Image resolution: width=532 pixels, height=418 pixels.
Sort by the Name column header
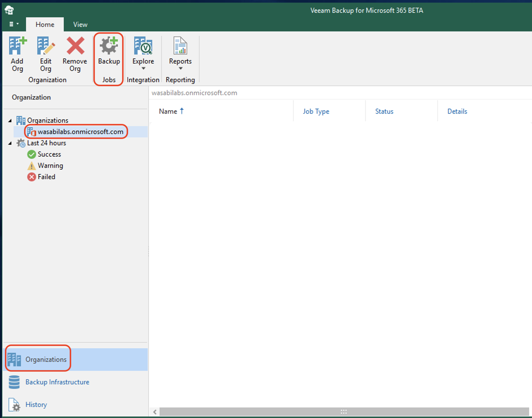point(168,111)
